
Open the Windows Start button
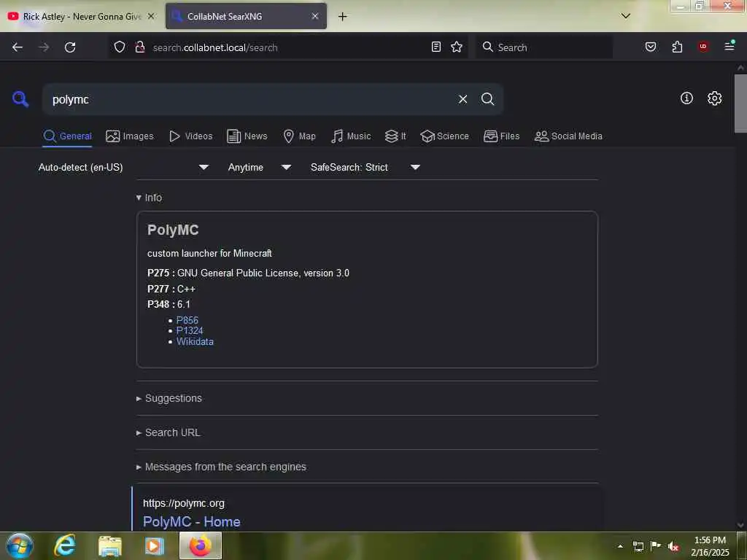[x=19, y=545]
